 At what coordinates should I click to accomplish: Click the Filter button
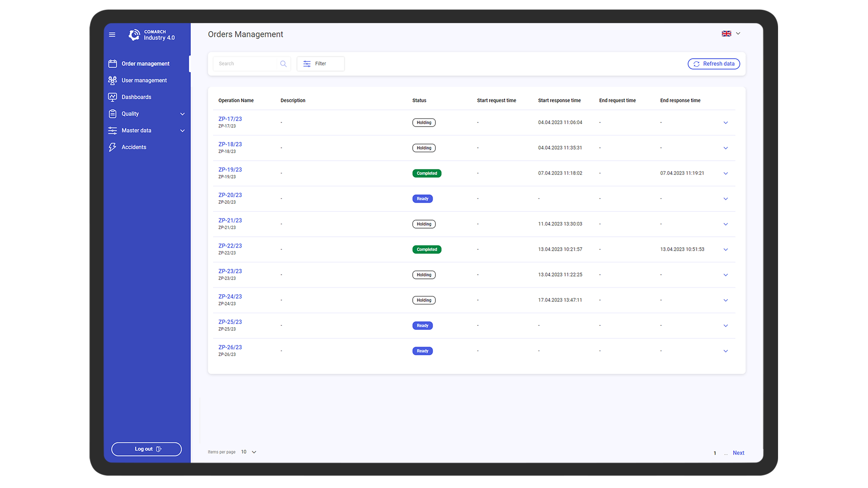321,64
